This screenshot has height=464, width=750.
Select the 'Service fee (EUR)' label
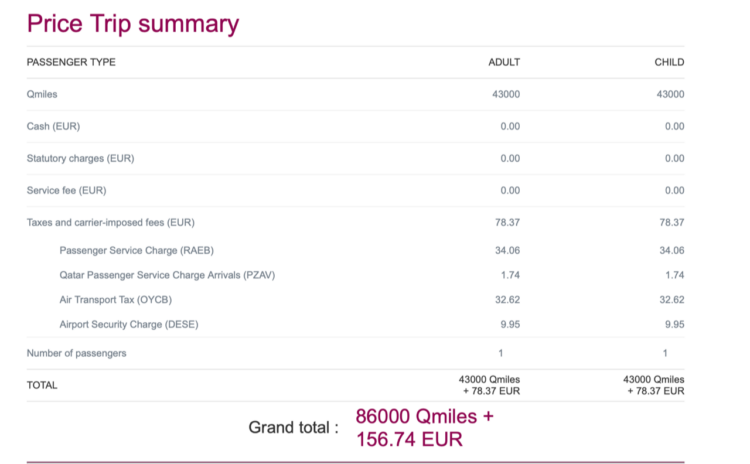point(66,190)
